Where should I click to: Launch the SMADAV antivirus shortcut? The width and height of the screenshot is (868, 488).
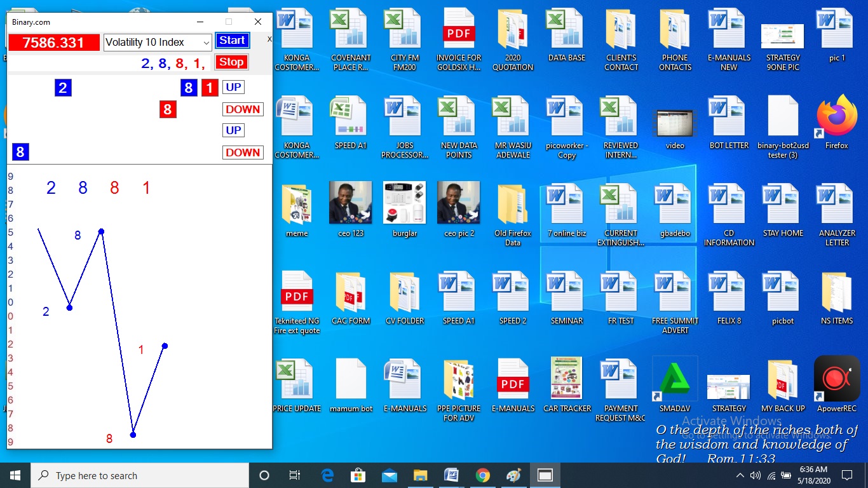pyautogui.click(x=675, y=386)
